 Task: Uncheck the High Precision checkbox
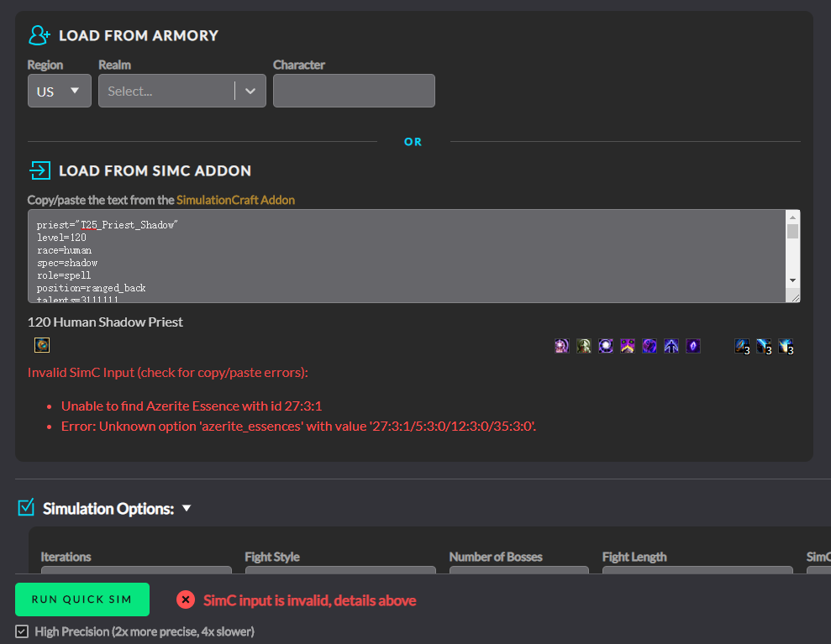pyautogui.click(x=22, y=631)
